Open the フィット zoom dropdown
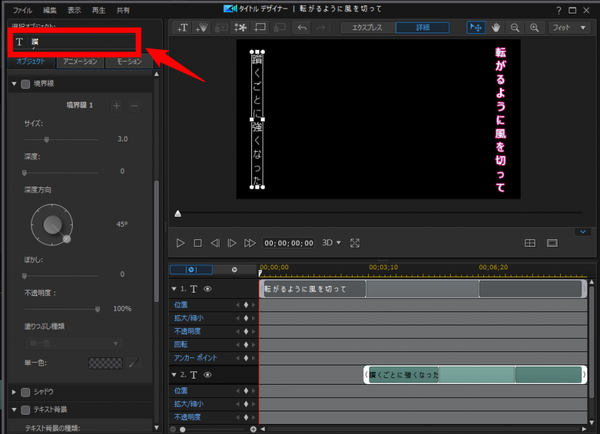The width and height of the screenshot is (600, 434). (570, 28)
